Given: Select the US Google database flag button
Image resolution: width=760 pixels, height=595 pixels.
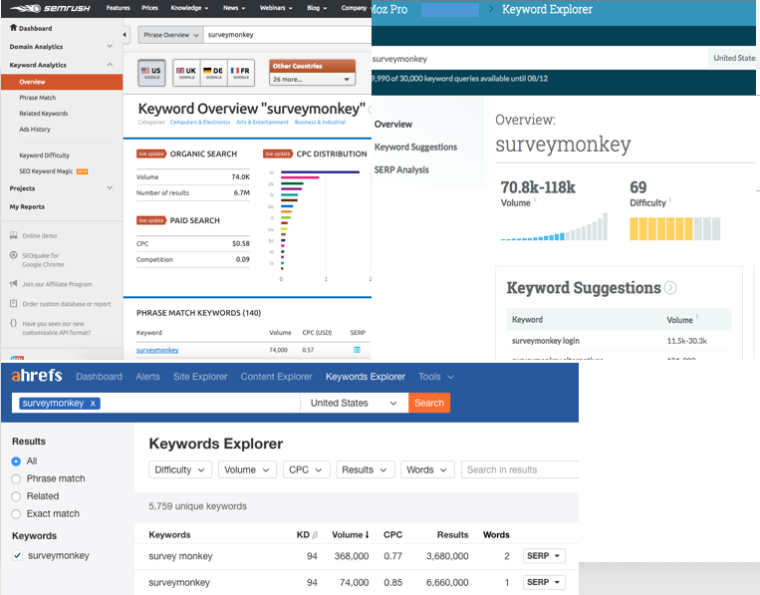Looking at the screenshot, I should (152, 72).
